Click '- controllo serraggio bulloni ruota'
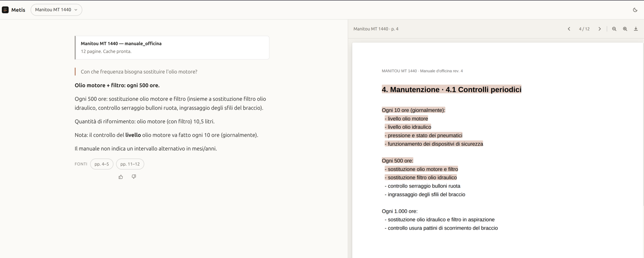The height and width of the screenshot is (258, 644). [422, 186]
